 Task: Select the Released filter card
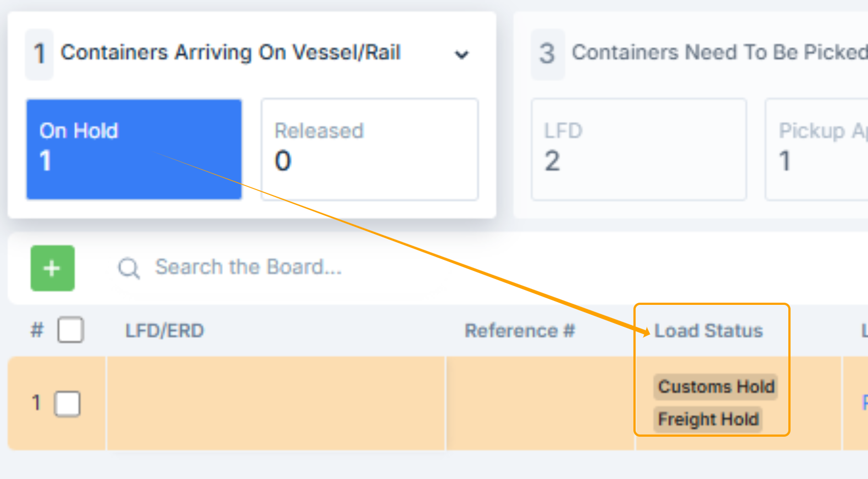point(369,149)
